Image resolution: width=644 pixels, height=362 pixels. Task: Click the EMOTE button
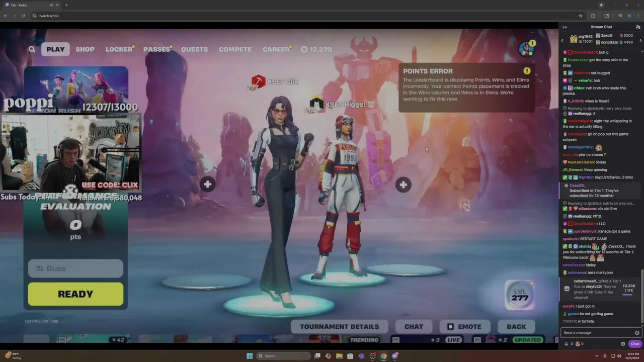[464, 326]
